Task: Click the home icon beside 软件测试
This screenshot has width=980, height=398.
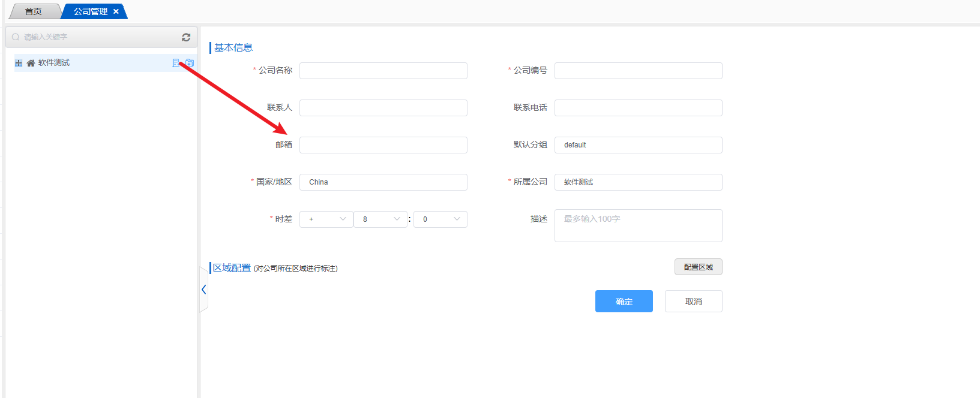Action: [x=31, y=63]
